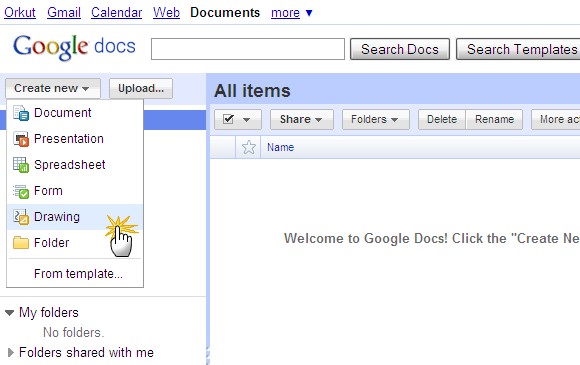Click the star icon in column header
580x365 pixels.
[249, 147]
